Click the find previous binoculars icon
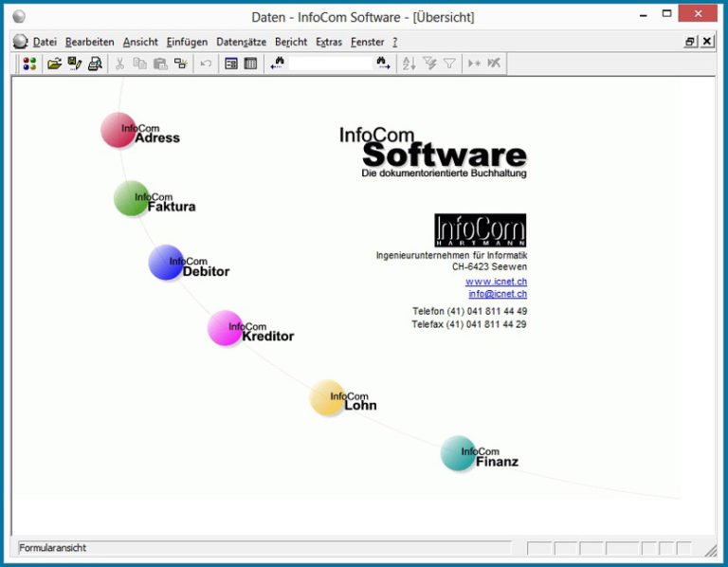This screenshot has width=728, height=567. (278, 64)
